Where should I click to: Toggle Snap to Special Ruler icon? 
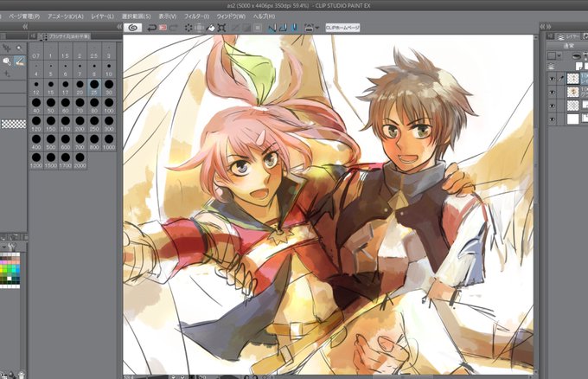[284, 28]
